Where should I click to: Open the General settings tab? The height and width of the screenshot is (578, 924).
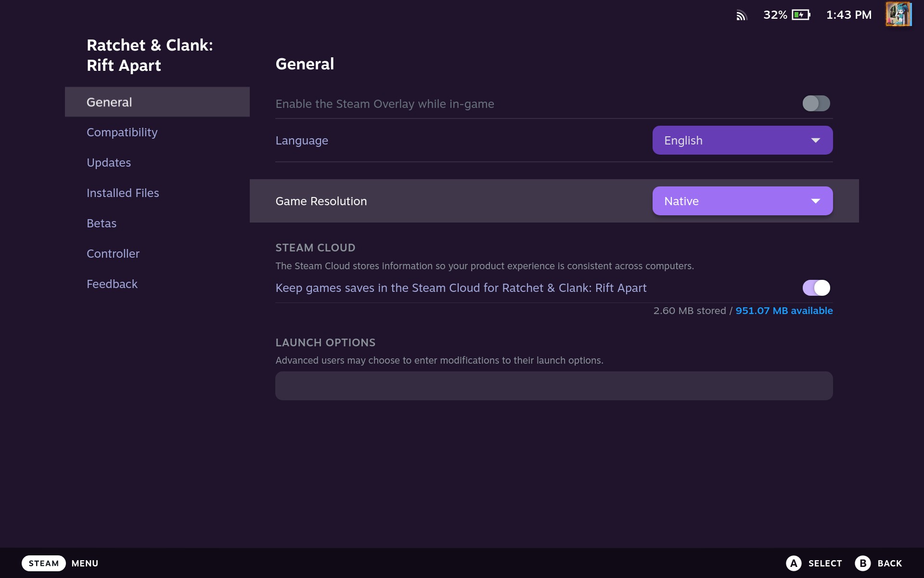click(157, 102)
